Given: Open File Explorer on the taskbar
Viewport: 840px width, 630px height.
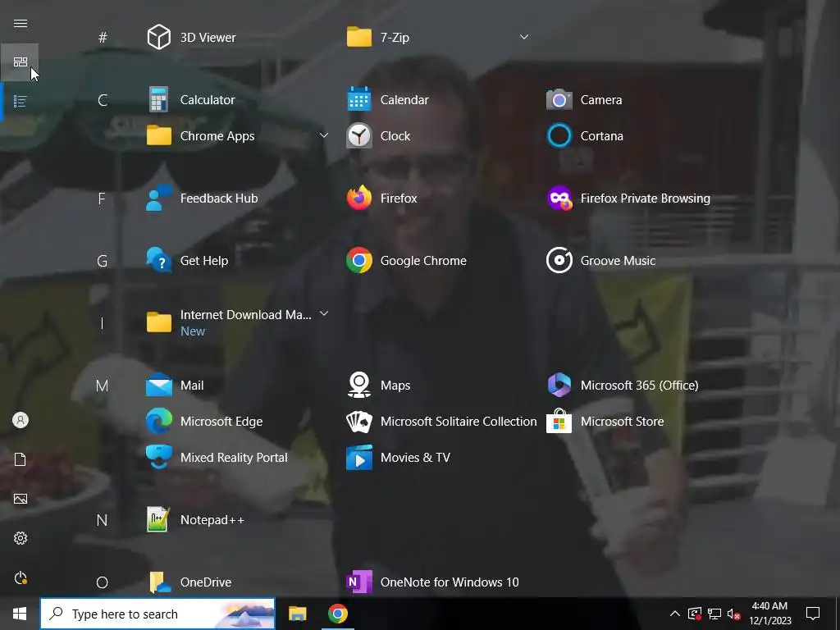Looking at the screenshot, I should click(x=297, y=614).
